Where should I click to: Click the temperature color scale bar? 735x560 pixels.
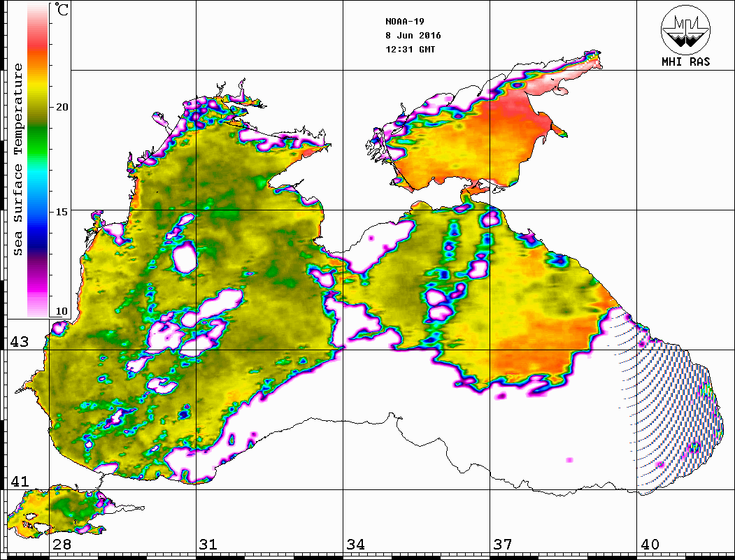[38, 160]
